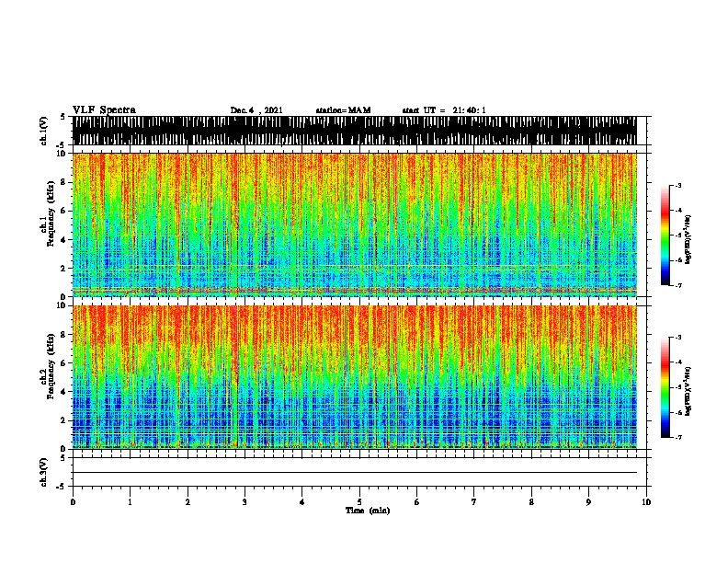Click the "5" minute tick on the time axis
This screenshot has height=563, width=728.
359,502
